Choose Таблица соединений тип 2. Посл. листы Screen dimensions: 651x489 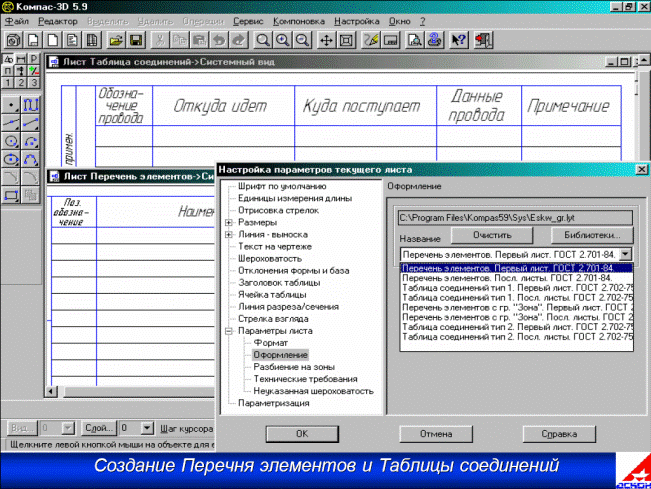tap(516, 337)
